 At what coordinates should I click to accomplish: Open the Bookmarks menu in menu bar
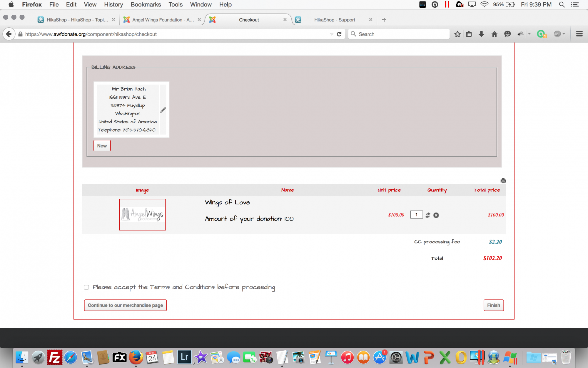[x=146, y=4]
